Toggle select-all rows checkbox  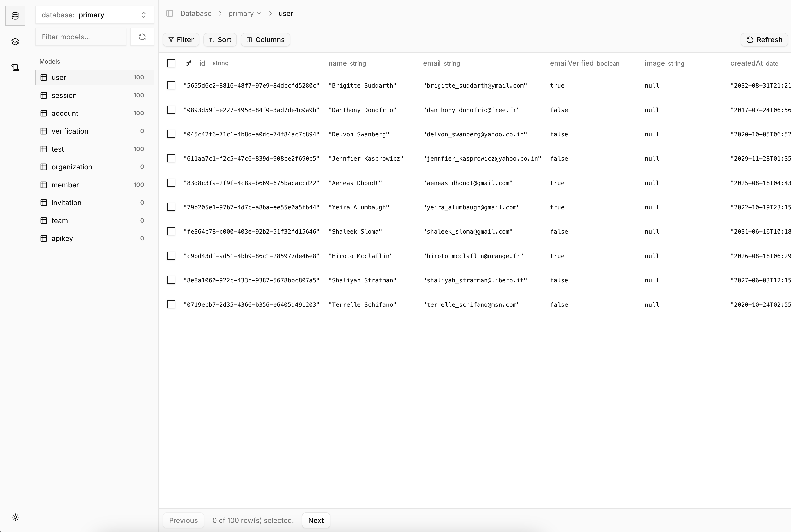point(171,63)
